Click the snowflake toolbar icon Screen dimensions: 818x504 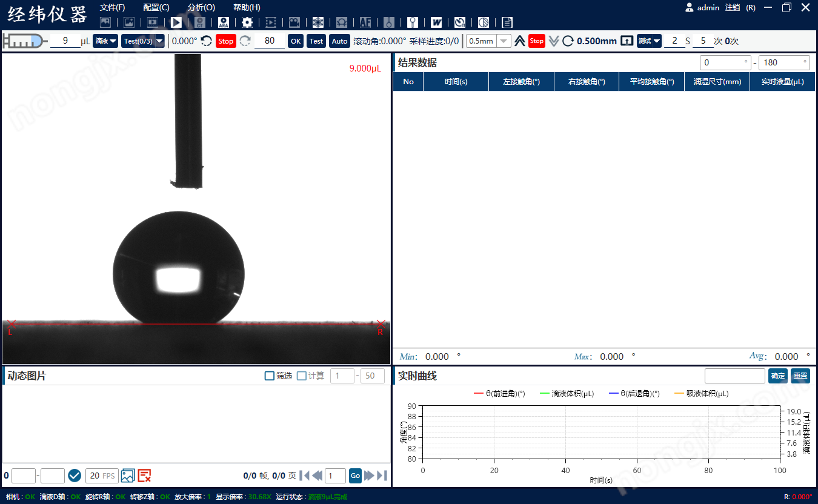coord(318,22)
